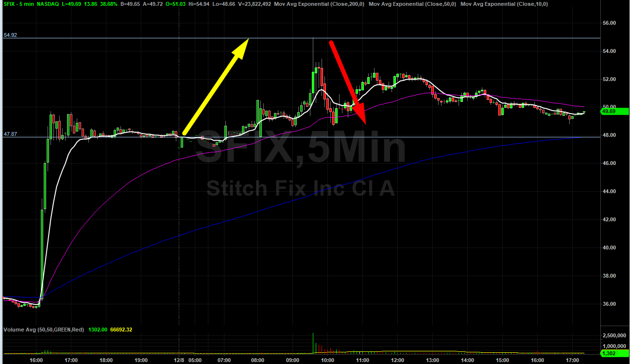
Task: Click the Mov Avg Exponential (Close,50,0) label
Action: 412,4
